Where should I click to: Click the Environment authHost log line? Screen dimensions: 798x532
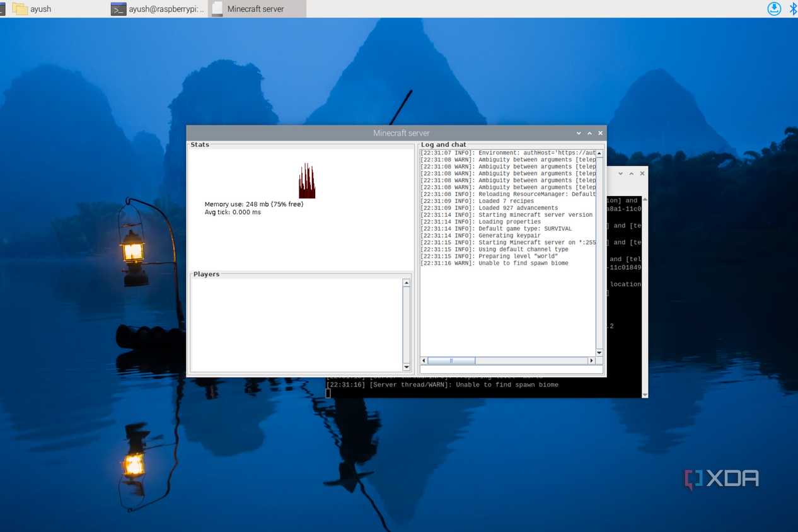[x=508, y=153]
